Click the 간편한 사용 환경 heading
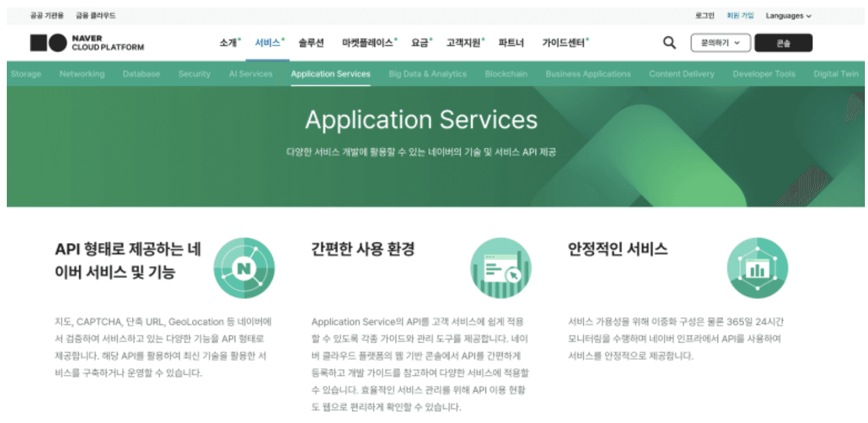This screenshot has width=868, height=423. [x=363, y=249]
